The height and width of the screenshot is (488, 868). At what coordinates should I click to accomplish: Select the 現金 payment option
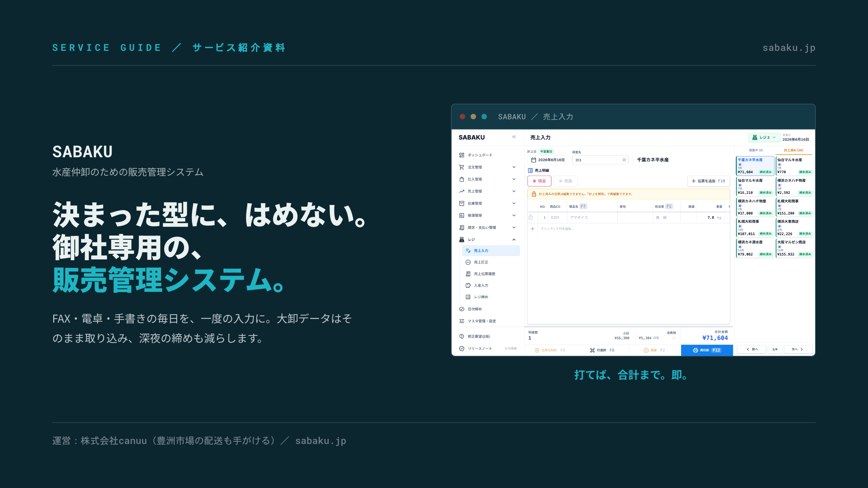click(539, 181)
